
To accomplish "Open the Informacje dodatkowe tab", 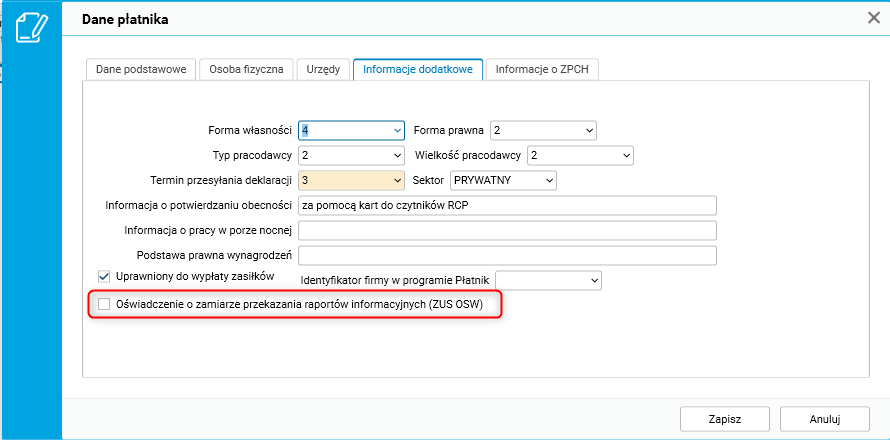I will (x=418, y=70).
